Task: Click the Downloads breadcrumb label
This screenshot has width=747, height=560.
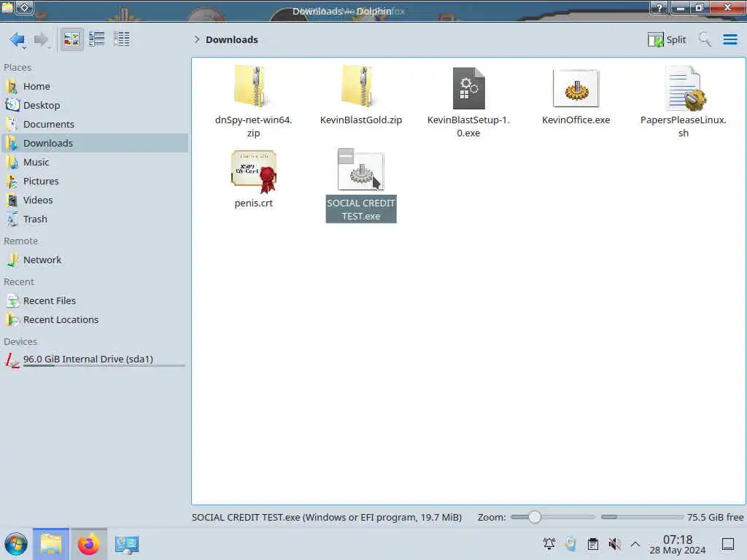Action: [231, 39]
